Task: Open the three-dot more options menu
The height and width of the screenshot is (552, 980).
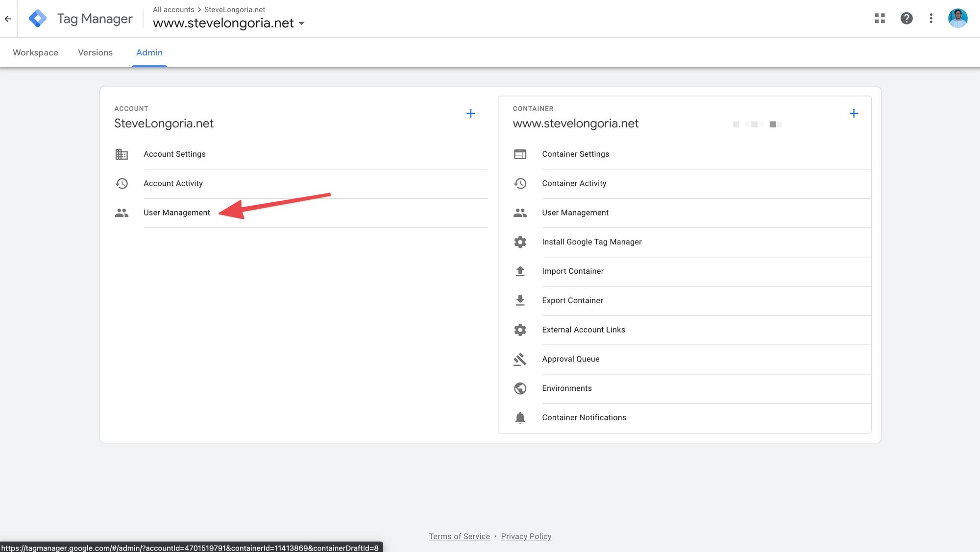Action: click(931, 19)
